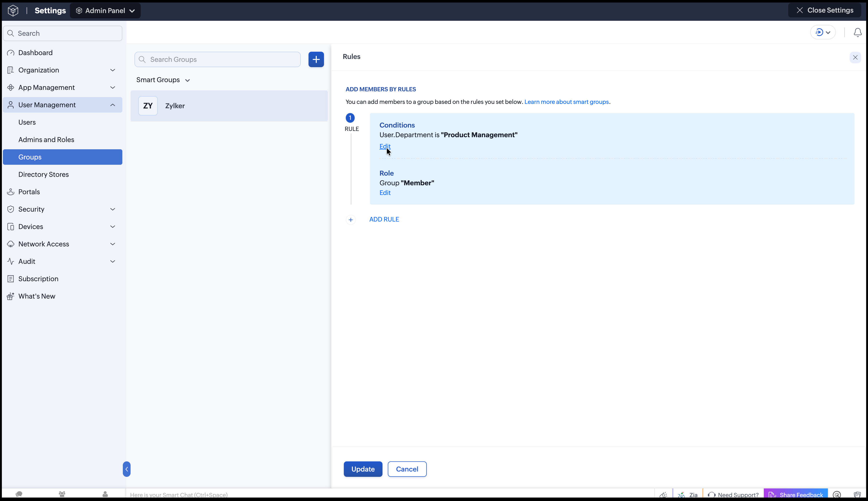Click the App Management icon
This screenshot has width=868, height=501.
[x=11, y=87]
